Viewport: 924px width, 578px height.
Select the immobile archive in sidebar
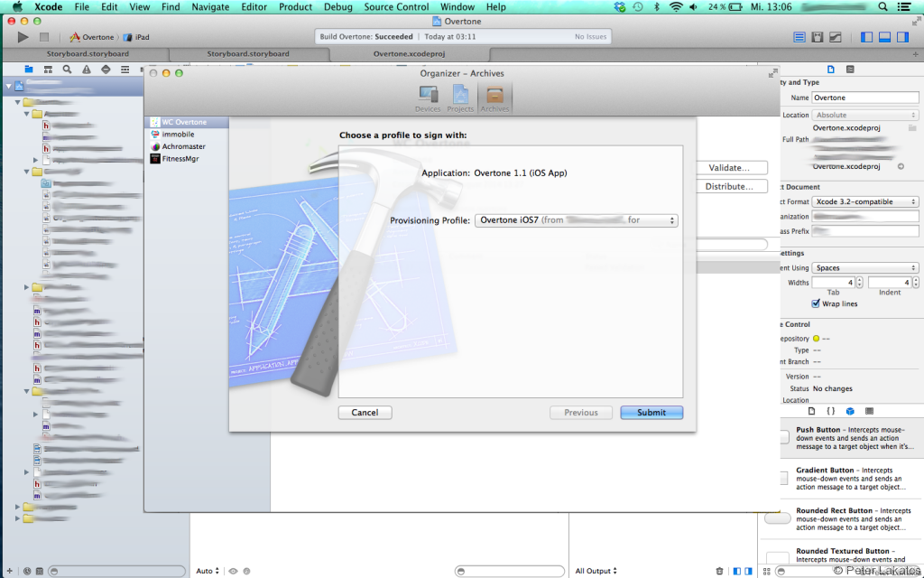pos(186,135)
